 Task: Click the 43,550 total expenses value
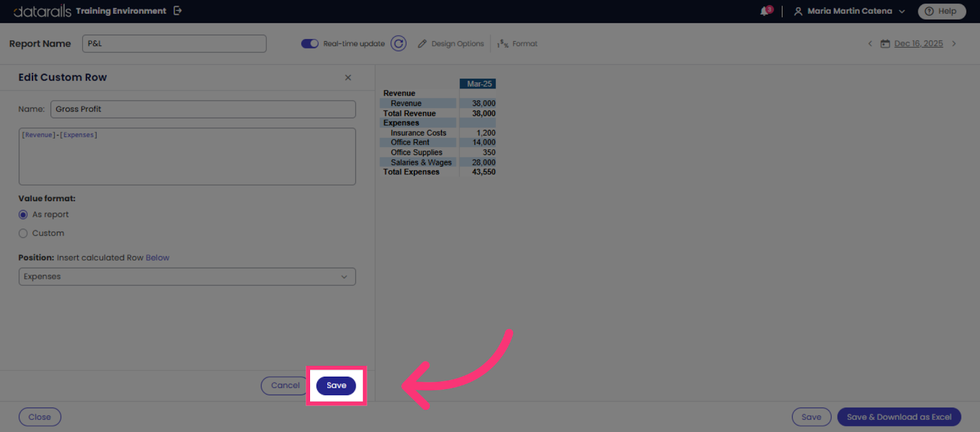coord(483,172)
